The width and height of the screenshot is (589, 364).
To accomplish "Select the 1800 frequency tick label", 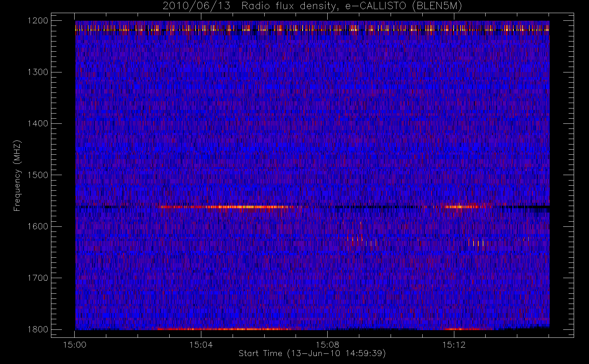I will [x=38, y=329].
